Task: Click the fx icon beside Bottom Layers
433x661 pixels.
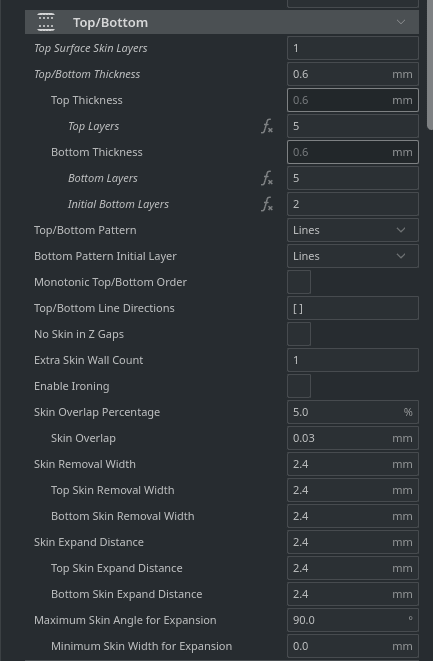Action: (x=267, y=178)
